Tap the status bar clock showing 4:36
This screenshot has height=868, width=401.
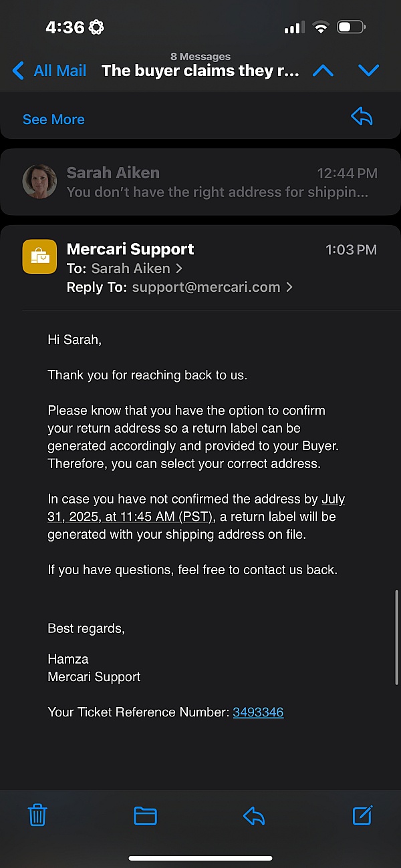click(65, 27)
